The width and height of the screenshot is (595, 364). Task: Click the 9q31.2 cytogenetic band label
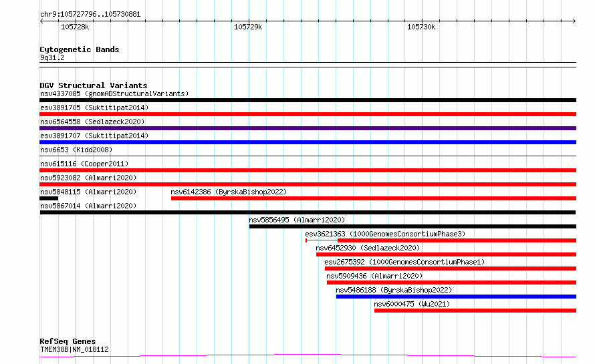(x=52, y=57)
